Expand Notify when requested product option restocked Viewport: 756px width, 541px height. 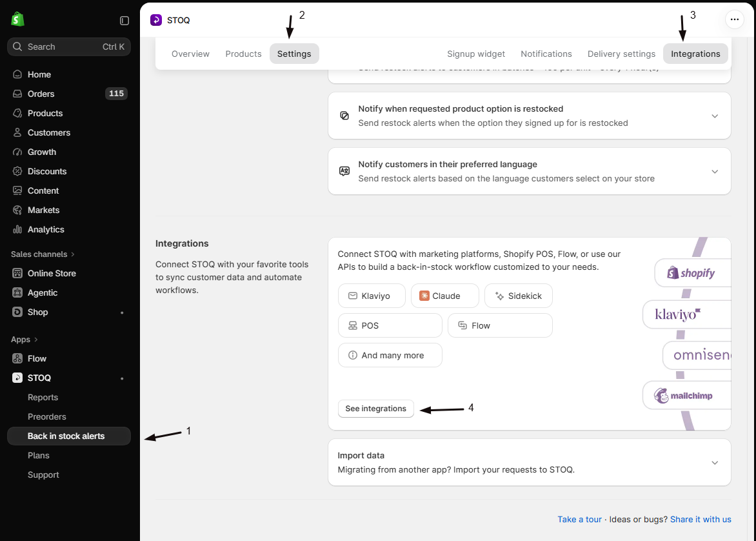[x=715, y=116]
